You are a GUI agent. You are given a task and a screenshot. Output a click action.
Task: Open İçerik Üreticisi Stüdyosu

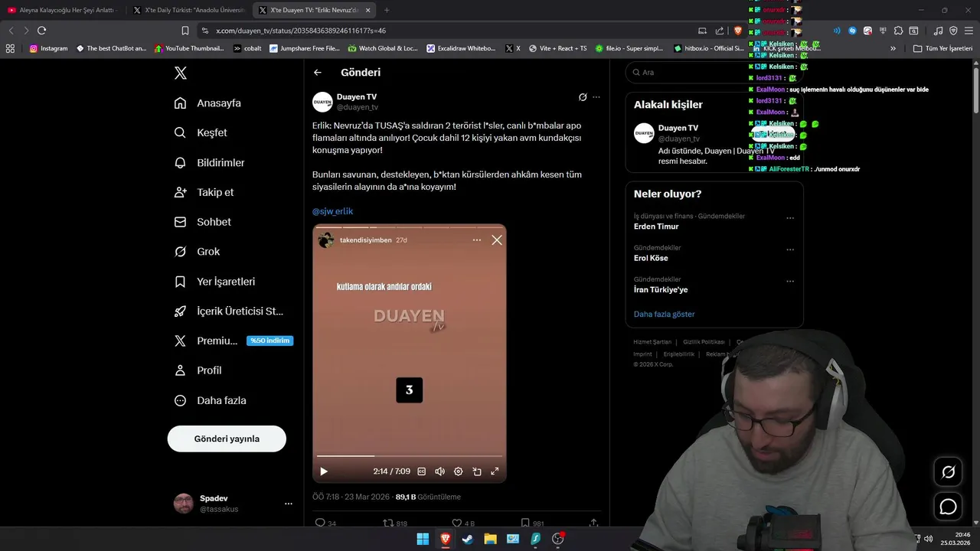coord(230,311)
